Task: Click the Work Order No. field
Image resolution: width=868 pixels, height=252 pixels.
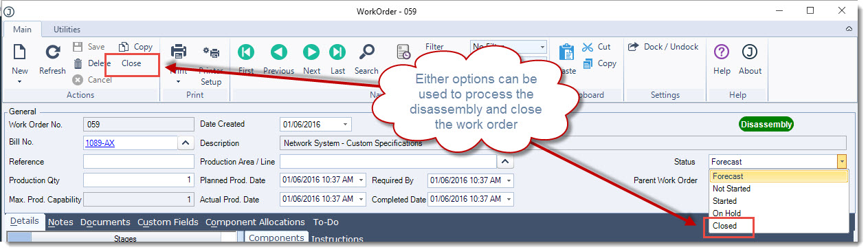Action: pos(139,125)
